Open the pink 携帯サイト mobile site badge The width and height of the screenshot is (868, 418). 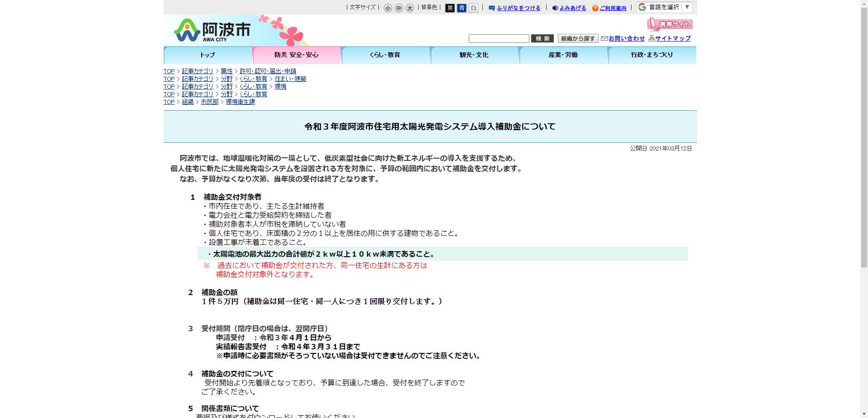coord(670,24)
